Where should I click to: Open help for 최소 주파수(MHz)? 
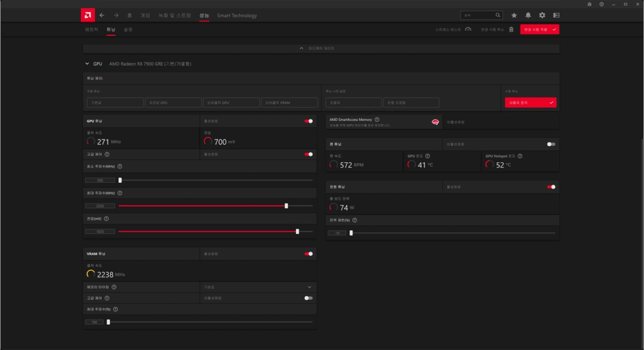pyautogui.click(x=120, y=166)
